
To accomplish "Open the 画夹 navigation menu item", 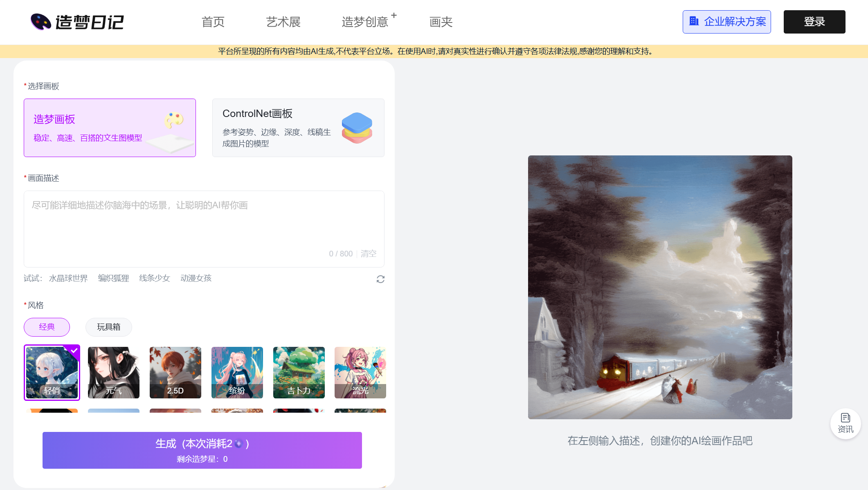I will 441,22.
